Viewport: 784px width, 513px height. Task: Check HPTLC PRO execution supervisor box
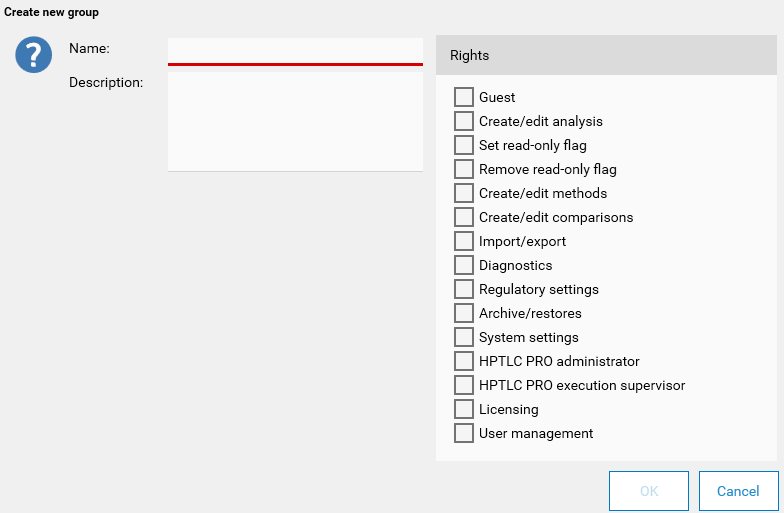click(x=464, y=385)
